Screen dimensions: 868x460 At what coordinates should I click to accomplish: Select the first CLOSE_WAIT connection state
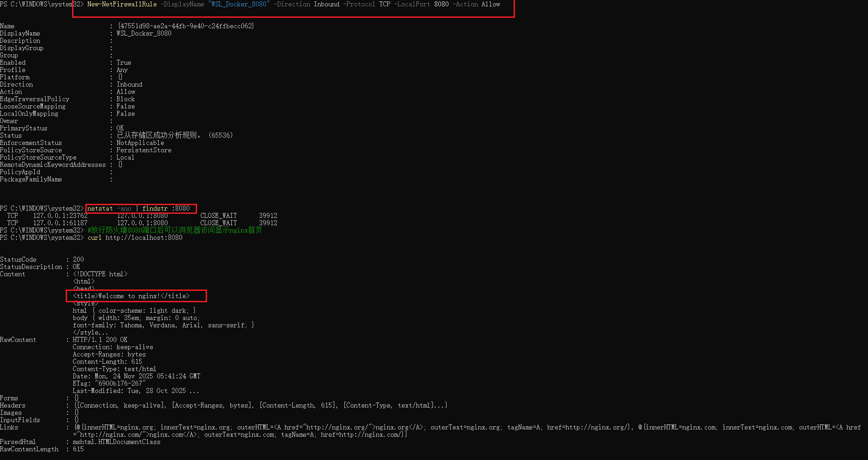(218, 216)
